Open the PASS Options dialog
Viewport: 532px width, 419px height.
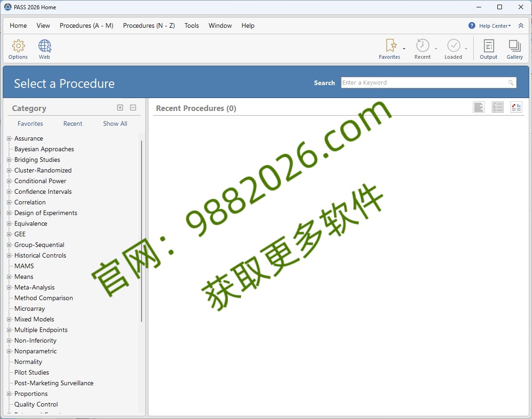(x=18, y=48)
